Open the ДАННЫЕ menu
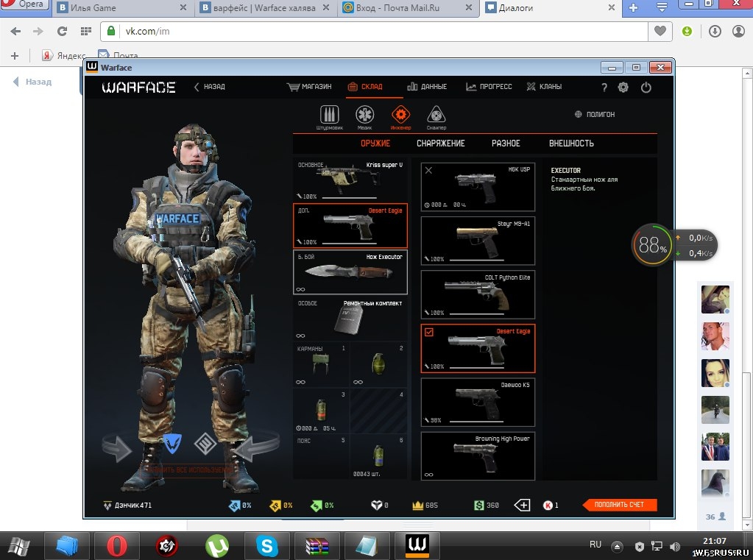 click(427, 86)
